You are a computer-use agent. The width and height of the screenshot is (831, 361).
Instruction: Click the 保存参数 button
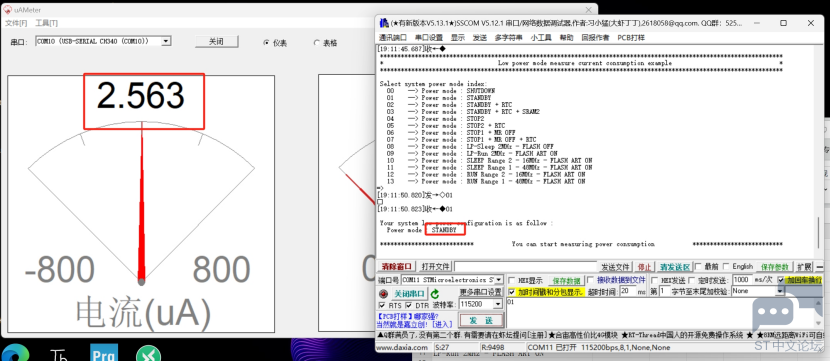pos(775,267)
